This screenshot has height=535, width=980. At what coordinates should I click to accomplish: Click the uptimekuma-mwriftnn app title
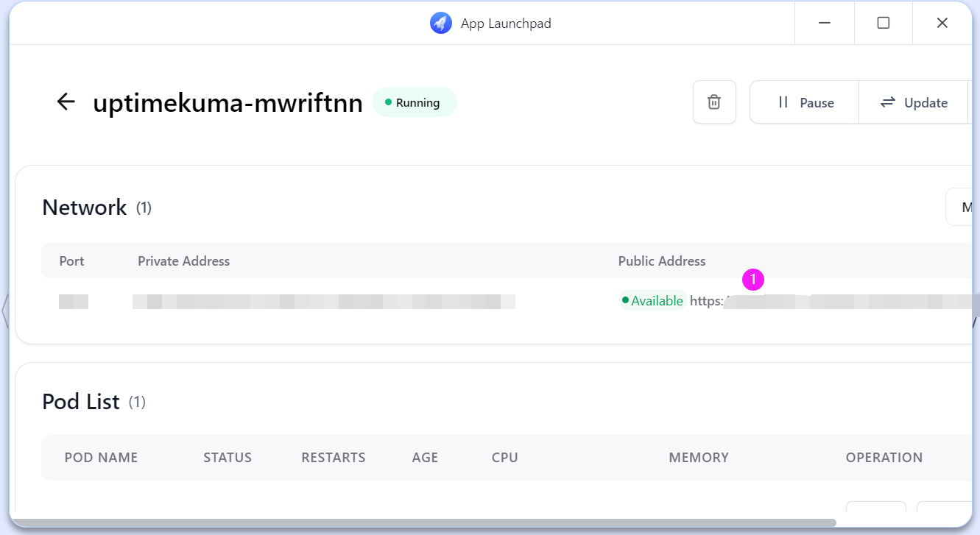pos(228,103)
